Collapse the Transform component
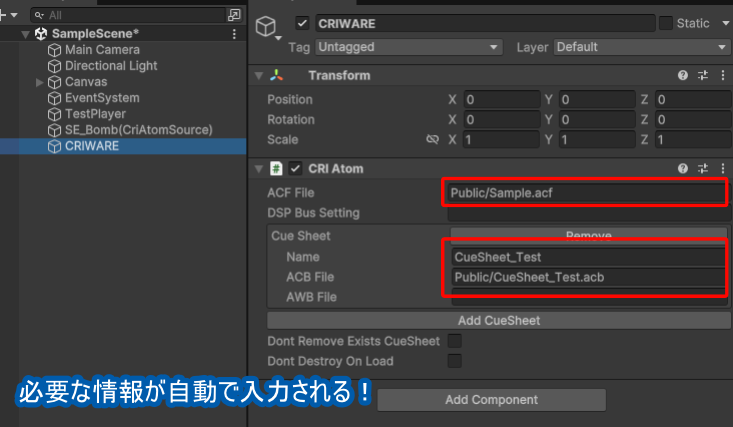 [259, 75]
